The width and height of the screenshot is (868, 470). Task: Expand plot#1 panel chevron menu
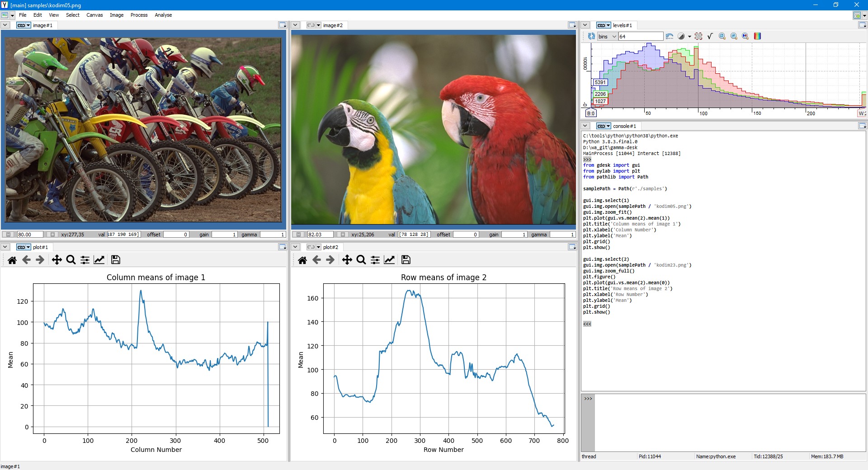click(x=5, y=247)
